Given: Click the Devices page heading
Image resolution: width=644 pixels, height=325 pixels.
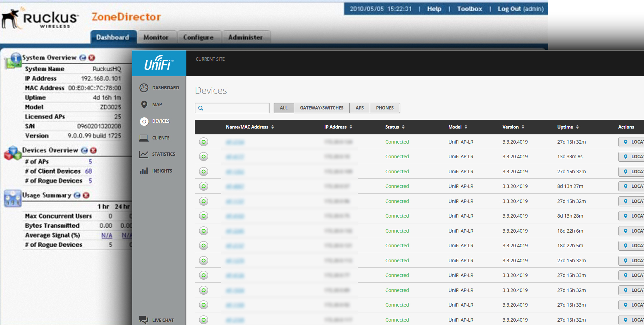Looking at the screenshot, I should [x=211, y=90].
